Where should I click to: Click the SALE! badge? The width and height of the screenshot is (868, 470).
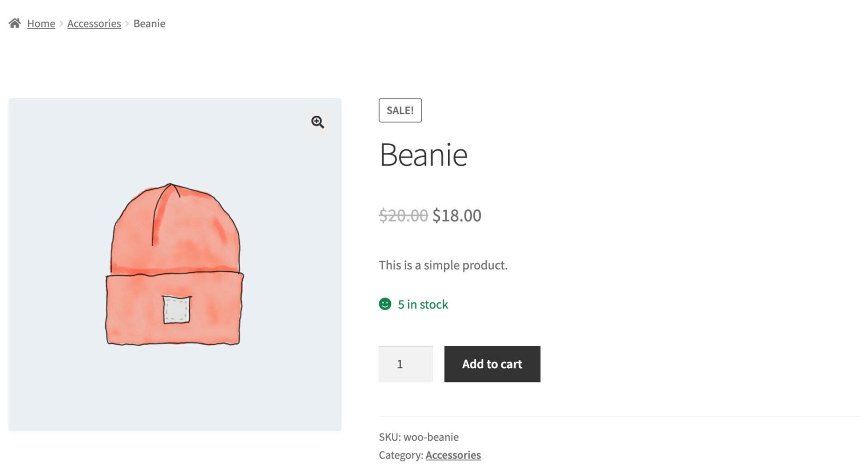point(400,110)
